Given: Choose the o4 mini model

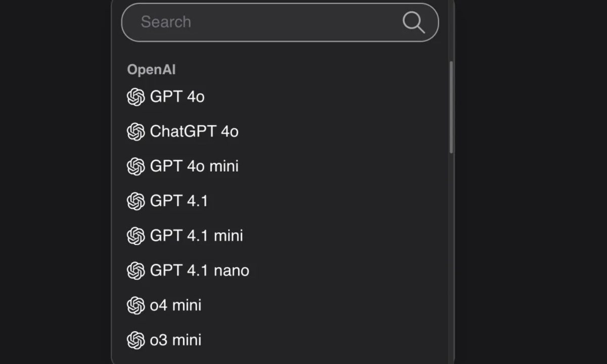Looking at the screenshot, I should [176, 305].
